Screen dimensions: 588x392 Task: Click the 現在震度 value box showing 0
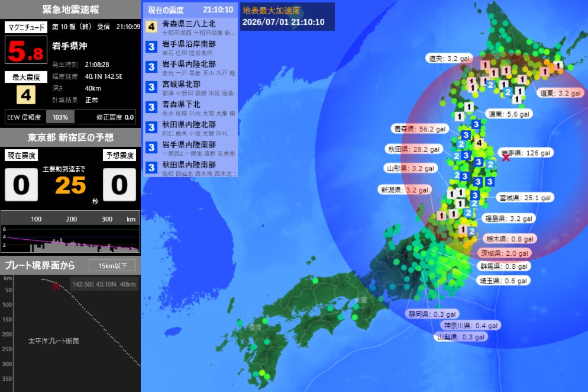pos(21,185)
